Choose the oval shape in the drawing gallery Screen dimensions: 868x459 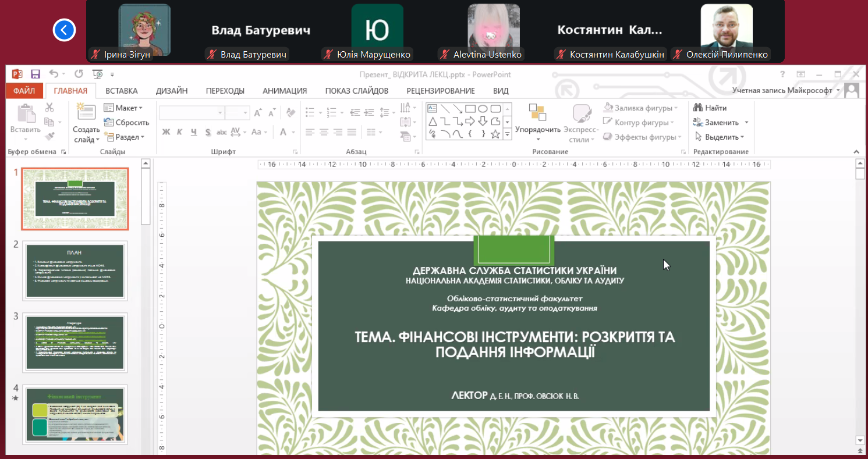coord(483,108)
